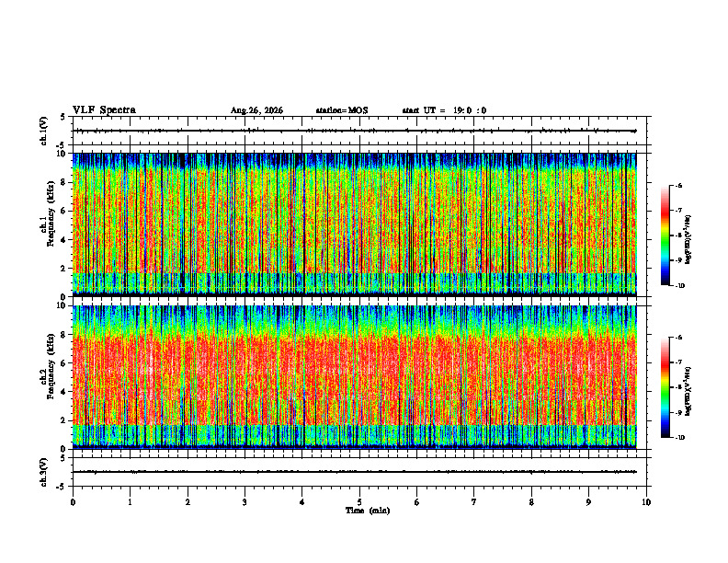The image size is (728, 563).
Task: Click the "VLF Spectra" plot title
Action: [104, 110]
